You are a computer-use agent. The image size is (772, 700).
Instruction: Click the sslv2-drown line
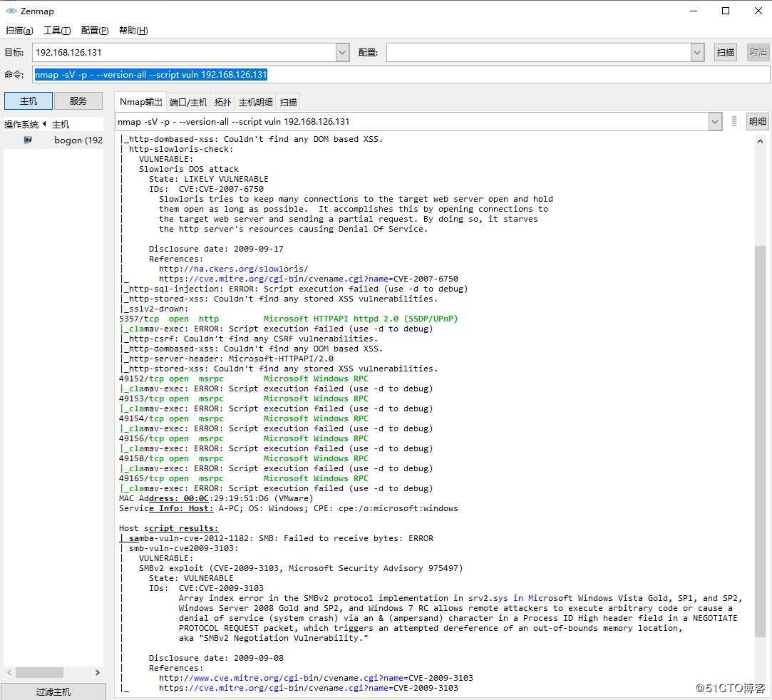pos(155,309)
